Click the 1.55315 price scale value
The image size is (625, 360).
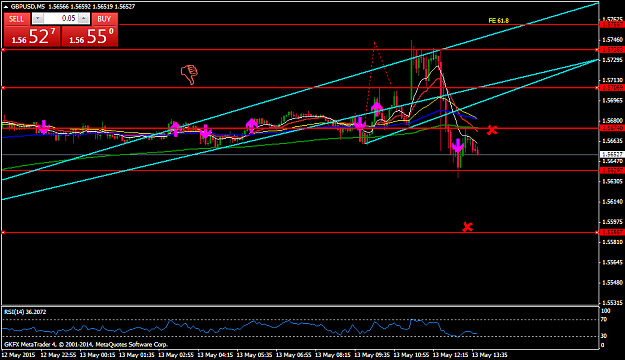click(x=613, y=303)
